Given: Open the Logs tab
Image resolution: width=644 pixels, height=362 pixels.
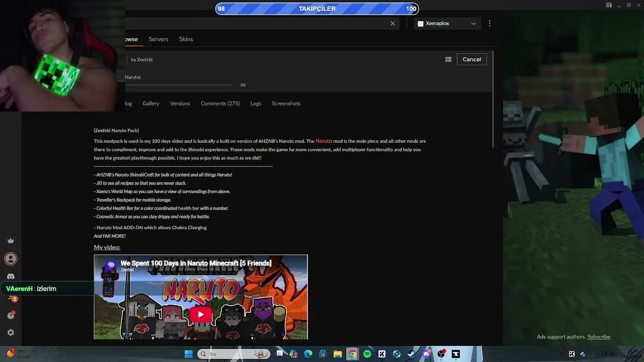Looking at the screenshot, I should point(256,104).
